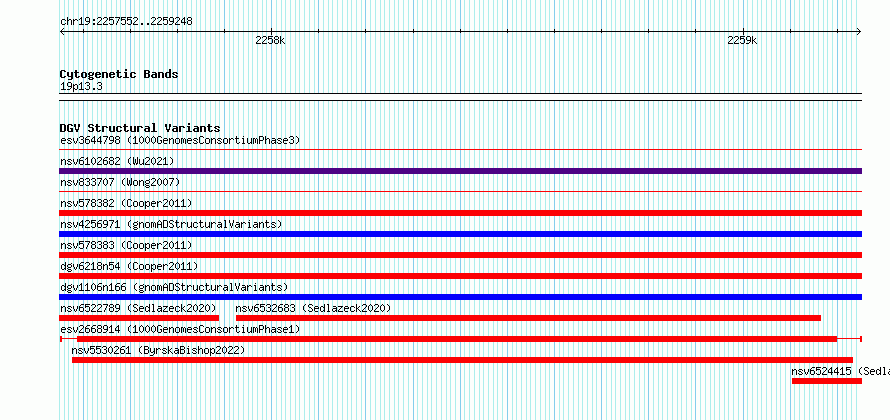Click the thin red nsv833707 variant line
The image size is (890, 420).
(460, 192)
